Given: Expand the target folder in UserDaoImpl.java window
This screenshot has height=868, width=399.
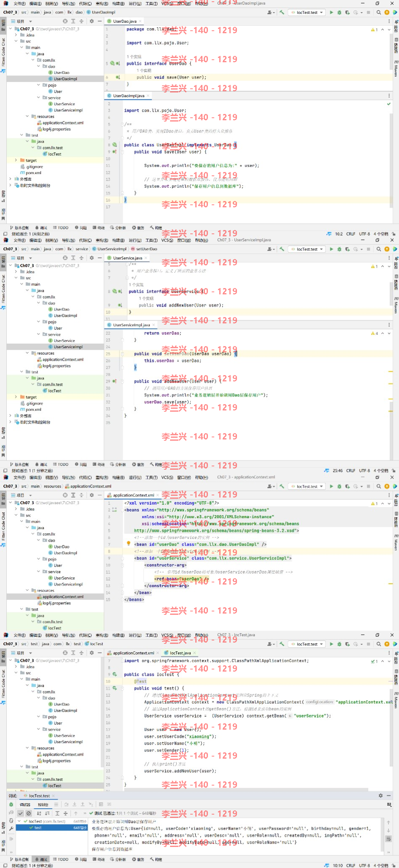Looking at the screenshot, I should [x=16, y=160].
